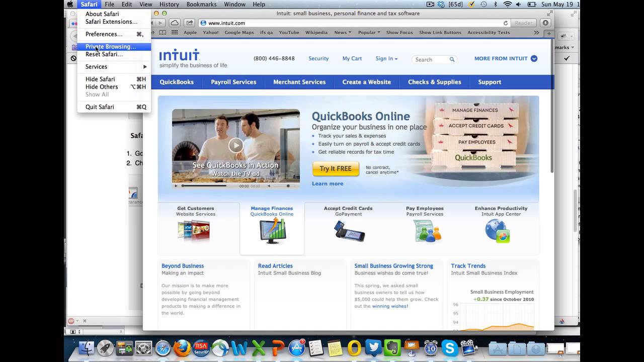
Task: Click the Intuit Search input field
Action: 430,59
